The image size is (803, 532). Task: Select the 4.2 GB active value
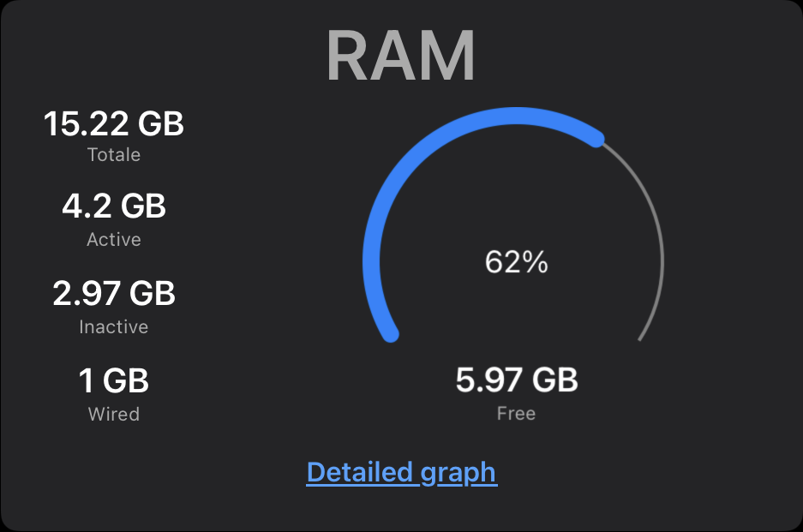pyautogui.click(x=114, y=206)
